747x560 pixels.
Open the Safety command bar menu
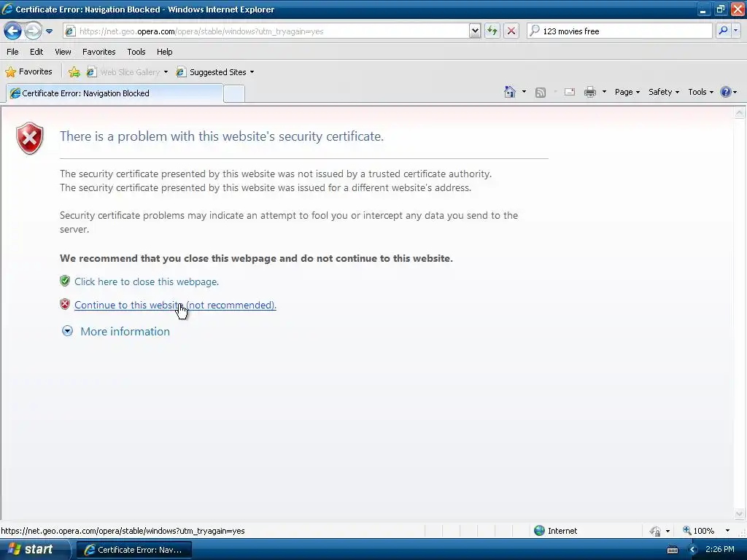[663, 92]
